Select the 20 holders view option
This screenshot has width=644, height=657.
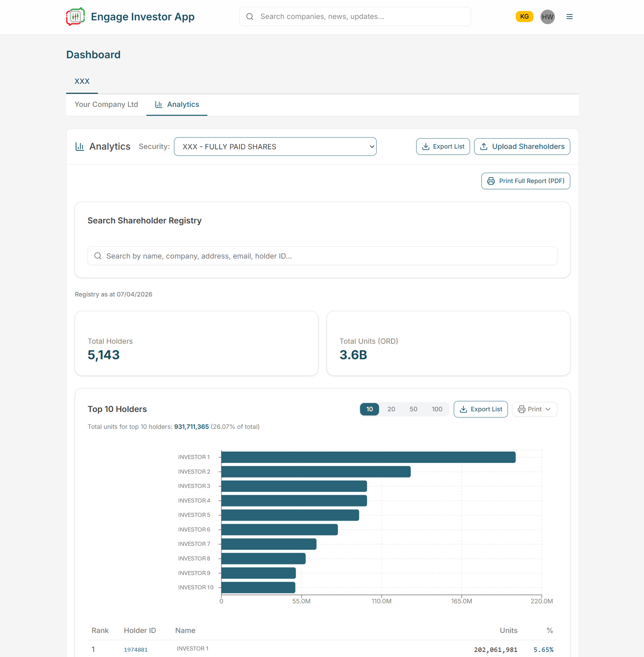coord(391,409)
